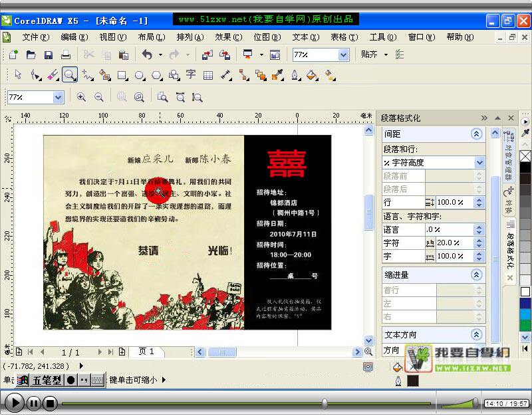The height and width of the screenshot is (416, 532).
Task: Open the 效果(C) menu
Action: coord(228,37)
